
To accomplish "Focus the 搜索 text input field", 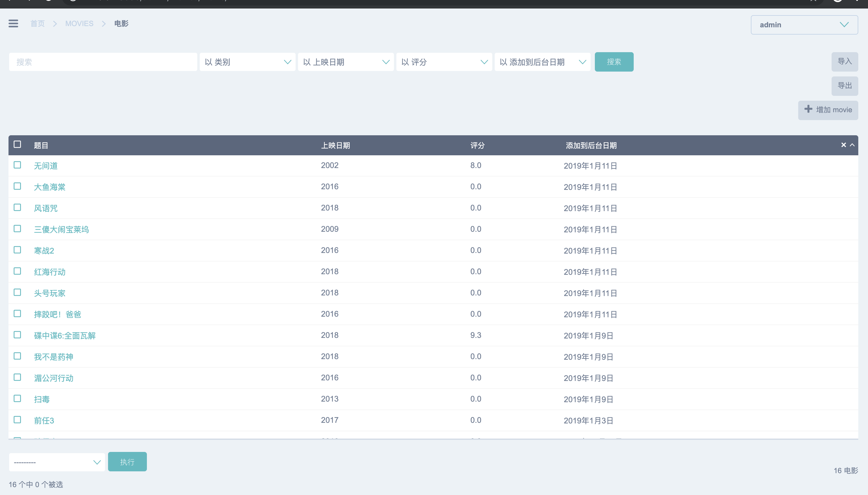I will [103, 62].
